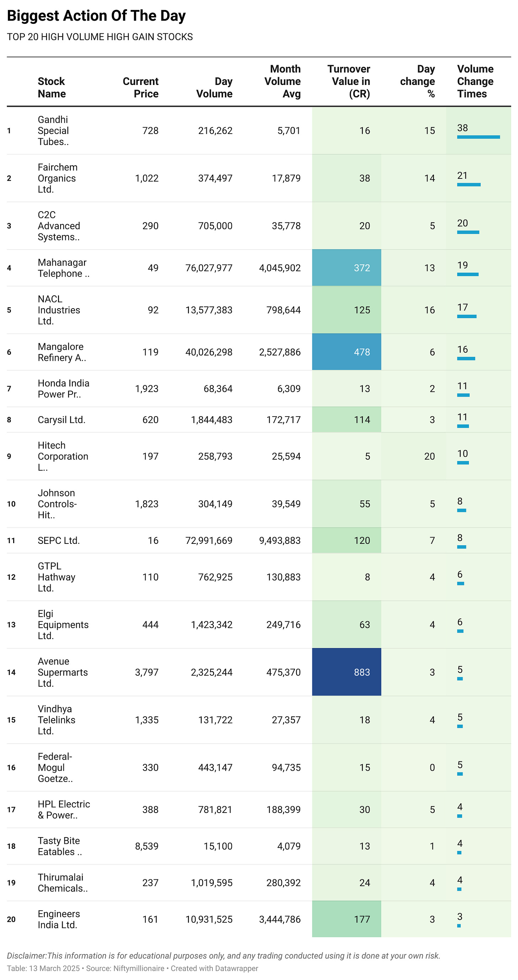Click the 'Created with Datawrapper' footer credit

215,968
